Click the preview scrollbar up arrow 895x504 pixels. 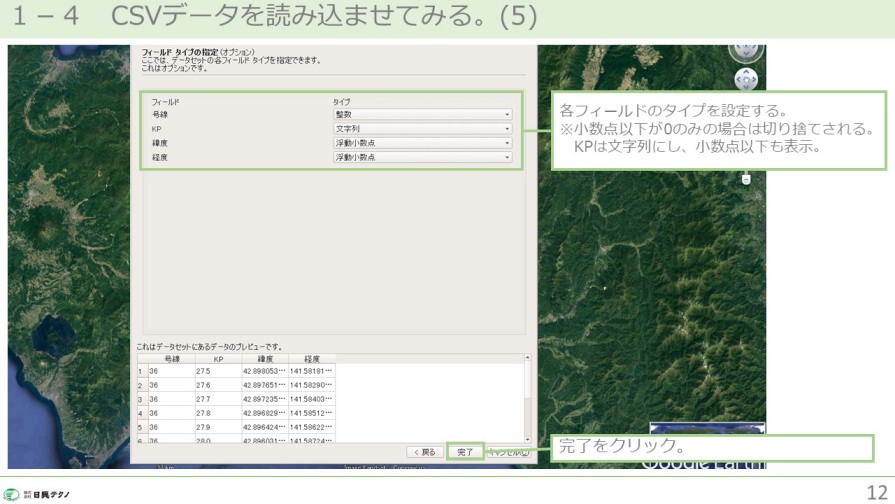point(527,358)
